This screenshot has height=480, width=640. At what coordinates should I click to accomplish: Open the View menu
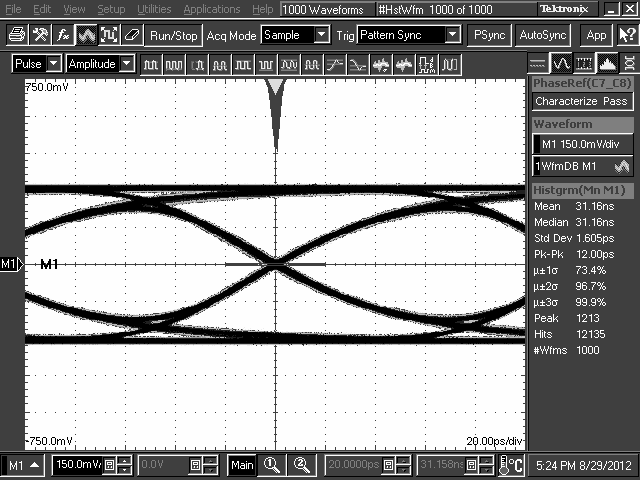pyautogui.click(x=74, y=9)
